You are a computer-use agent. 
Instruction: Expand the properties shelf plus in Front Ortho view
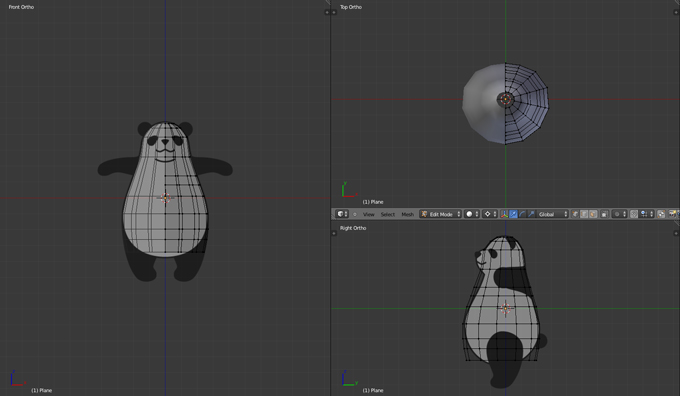[327, 12]
